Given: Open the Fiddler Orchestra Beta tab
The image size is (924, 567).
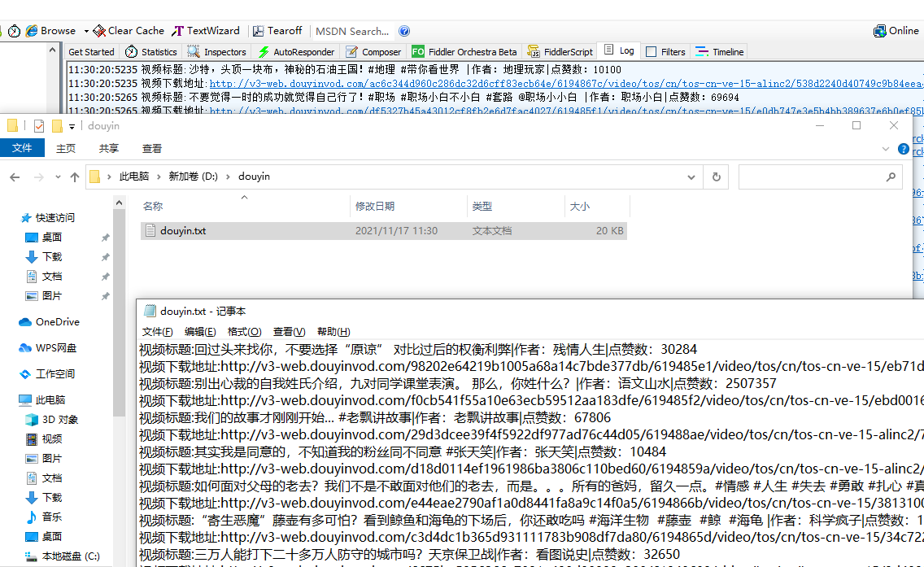Looking at the screenshot, I should click(464, 52).
